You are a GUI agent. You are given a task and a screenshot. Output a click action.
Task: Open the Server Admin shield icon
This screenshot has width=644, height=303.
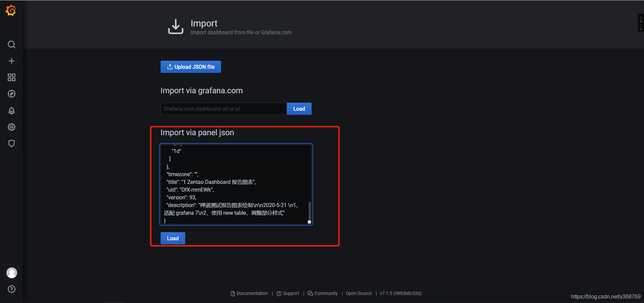tap(11, 144)
